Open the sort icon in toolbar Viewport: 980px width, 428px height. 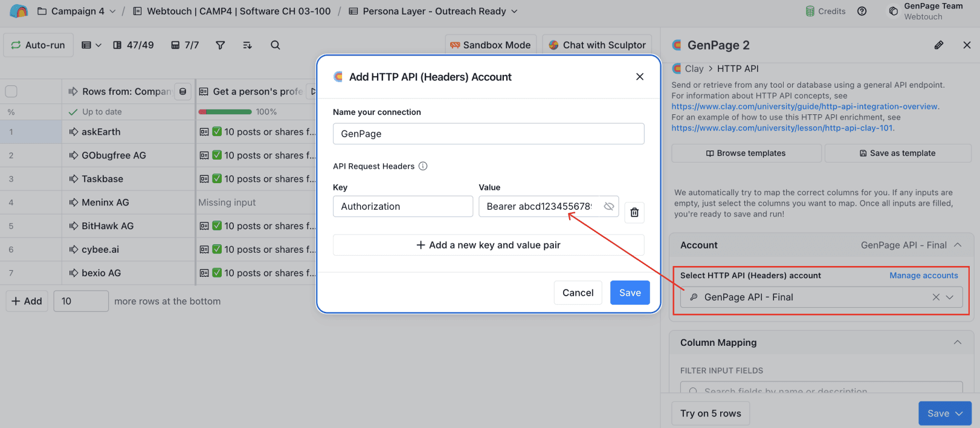point(247,45)
